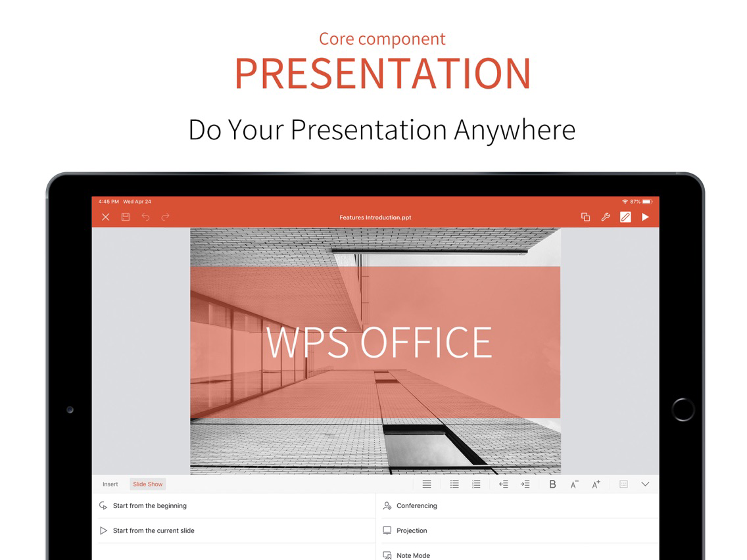Image resolution: width=747 pixels, height=560 pixels.
Task: Decrease the text indent
Action: 504,484
